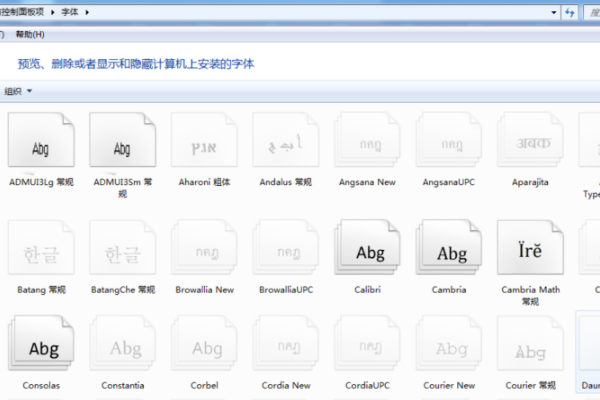Select the Aharoni font icon
Screen dimensions: 600x400
click(x=204, y=140)
